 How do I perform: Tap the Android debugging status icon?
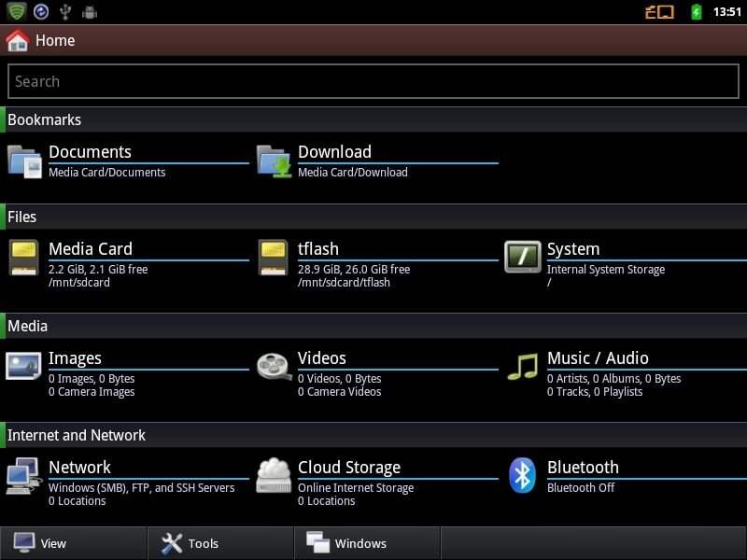tap(90, 12)
